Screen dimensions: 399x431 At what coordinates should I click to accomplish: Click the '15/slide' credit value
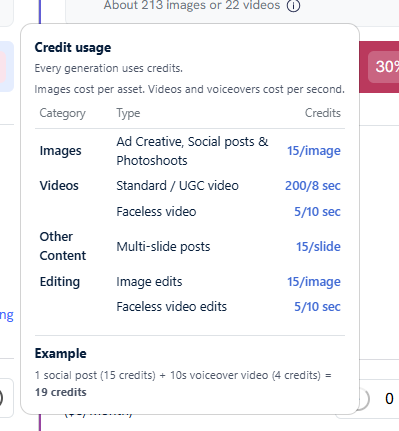318,247
